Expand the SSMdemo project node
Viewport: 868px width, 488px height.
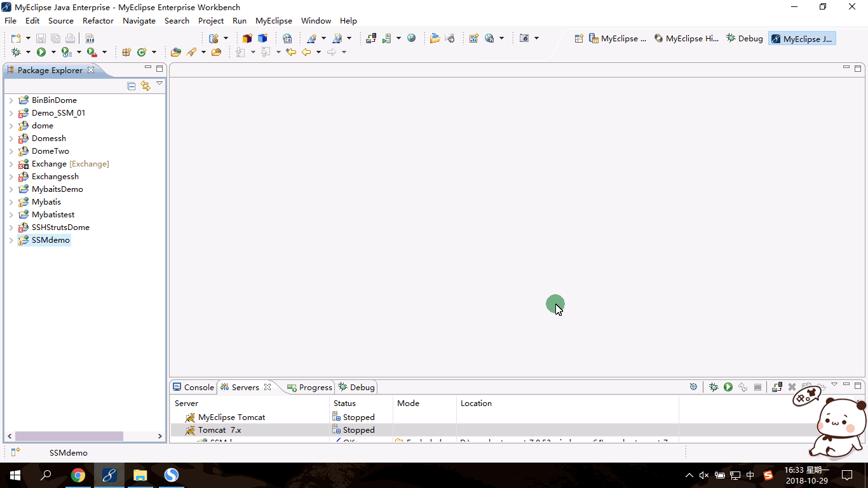[11, 240]
